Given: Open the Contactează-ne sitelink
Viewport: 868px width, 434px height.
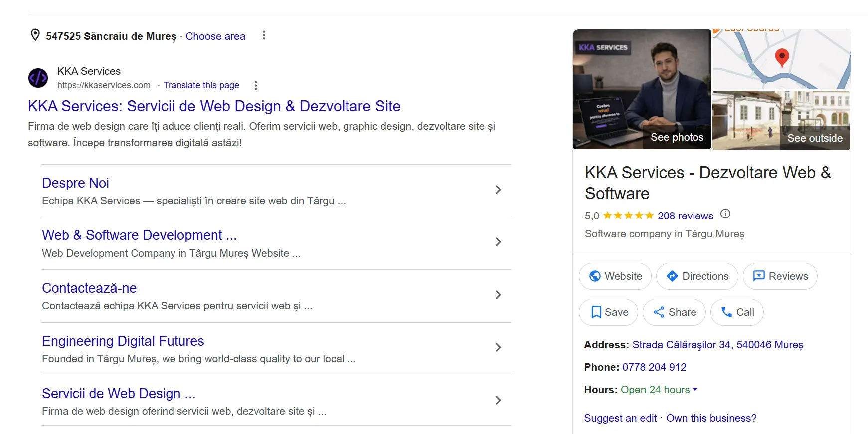Looking at the screenshot, I should point(89,288).
